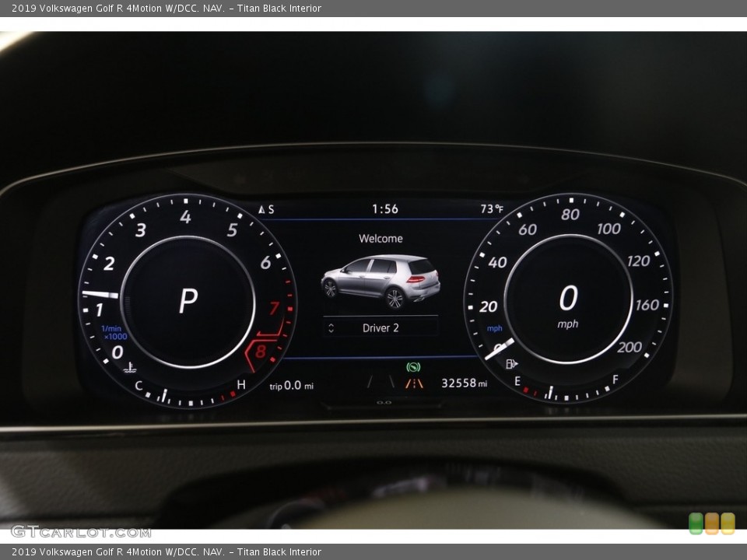Tap the fuel pump icon on speedometer
The width and height of the screenshot is (747, 560).
point(511,364)
